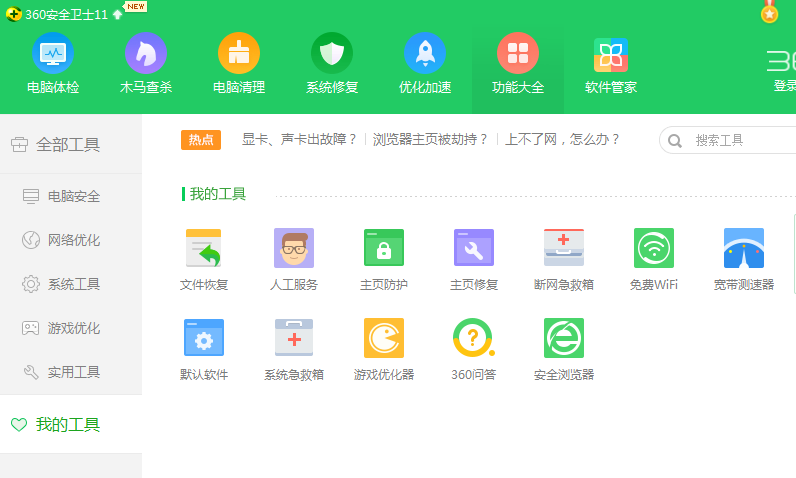
Task: Launch the 系统急救箱 system first-aid tool
Action: tap(293, 350)
